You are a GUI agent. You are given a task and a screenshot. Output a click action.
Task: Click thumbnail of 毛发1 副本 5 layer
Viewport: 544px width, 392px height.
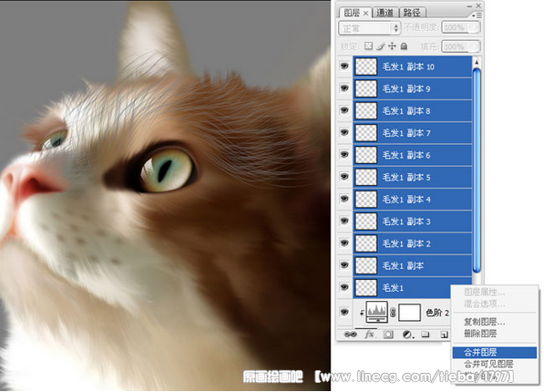(366, 177)
